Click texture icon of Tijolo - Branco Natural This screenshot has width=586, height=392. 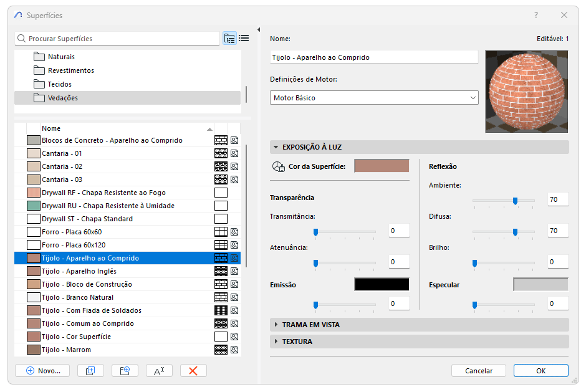(234, 297)
